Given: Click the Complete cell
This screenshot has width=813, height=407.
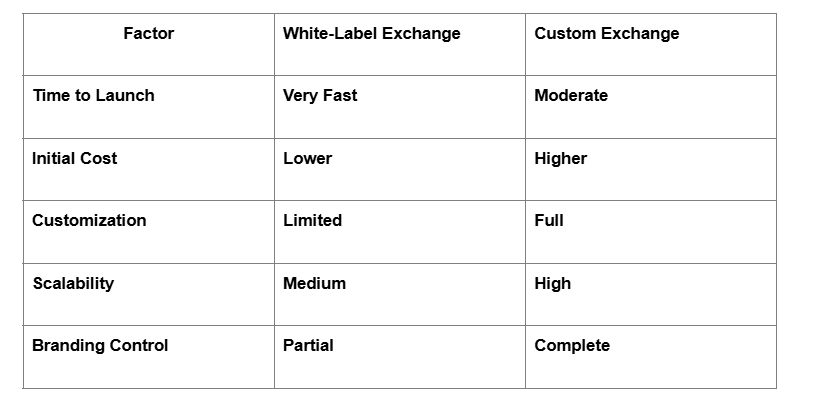Looking at the screenshot, I should [572, 346].
